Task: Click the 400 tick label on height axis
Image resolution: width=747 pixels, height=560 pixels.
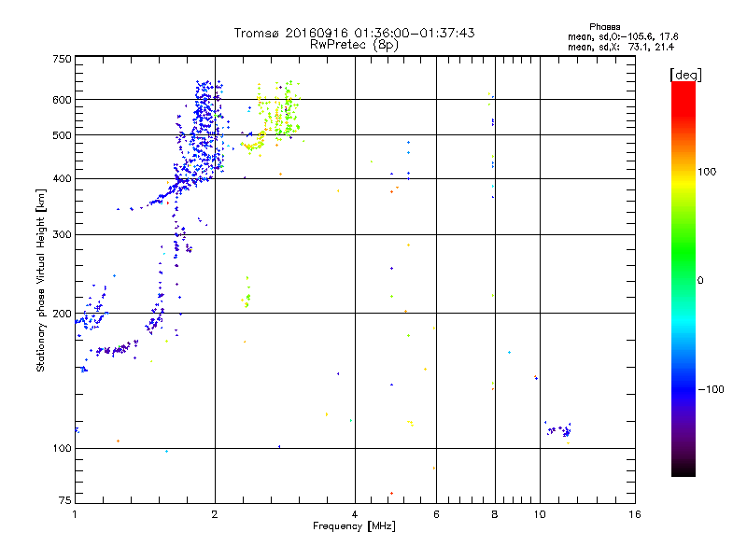Action: [62, 178]
